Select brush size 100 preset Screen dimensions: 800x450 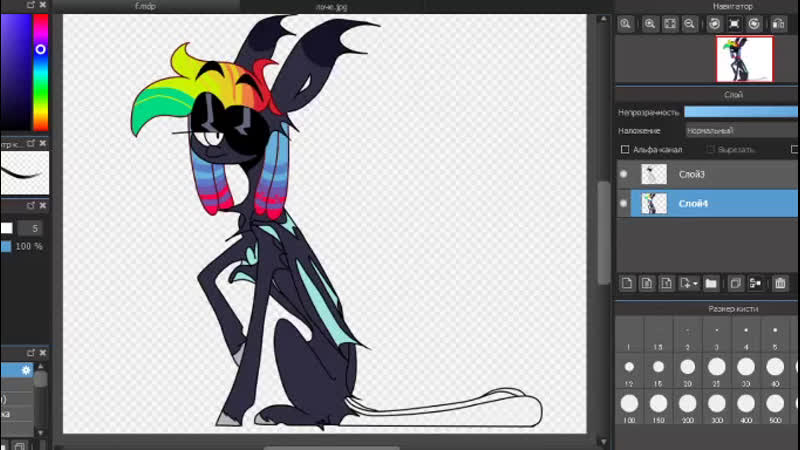(x=629, y=403)
